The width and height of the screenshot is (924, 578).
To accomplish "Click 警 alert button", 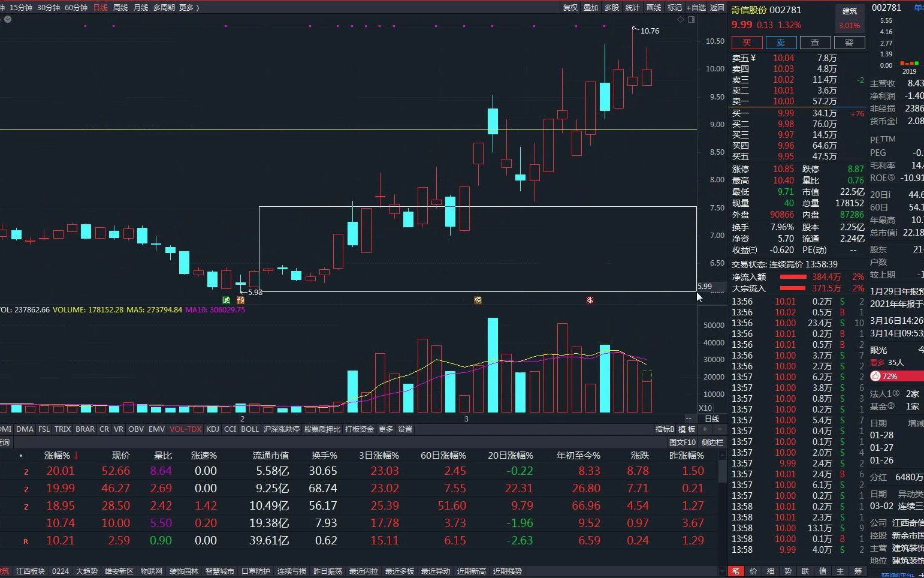I will tap(849, 43).
